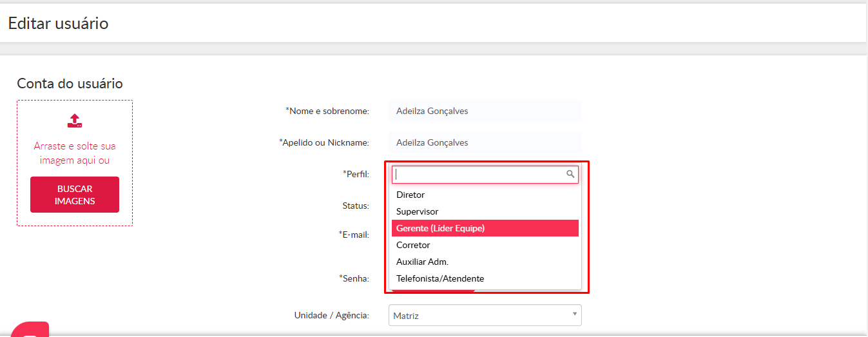
Task: Choose Supervisor in the Perfil list
Action: [x=485, y=211]
